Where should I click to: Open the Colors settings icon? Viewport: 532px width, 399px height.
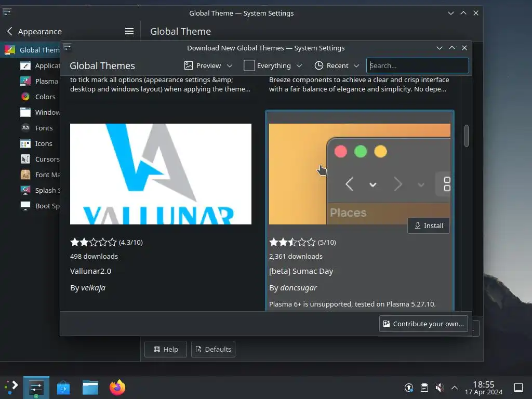point(25,97)
